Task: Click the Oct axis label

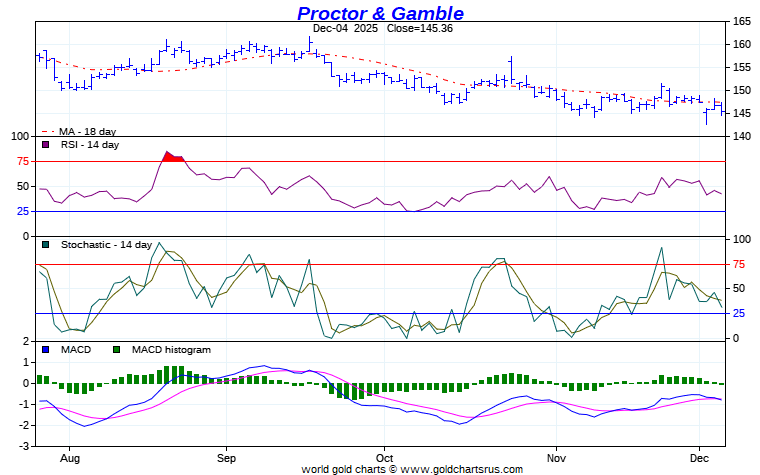Action: pyautogui.click(x=384, y=458)
